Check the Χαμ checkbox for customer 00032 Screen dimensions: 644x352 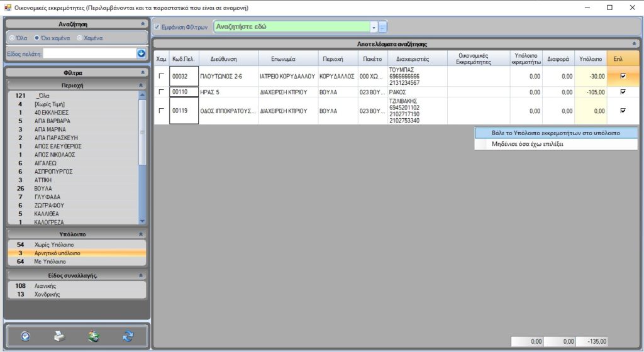pyautogui.click(x=162, y=76)
